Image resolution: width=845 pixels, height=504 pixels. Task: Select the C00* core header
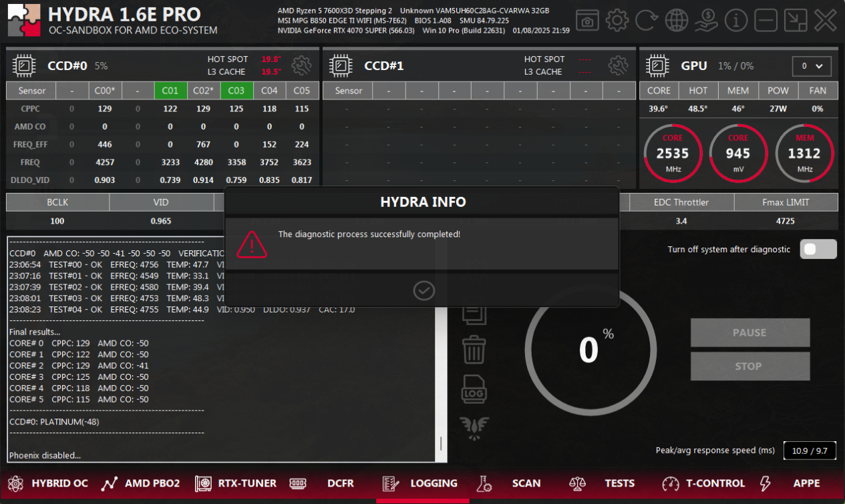click(x=104, y=91)
